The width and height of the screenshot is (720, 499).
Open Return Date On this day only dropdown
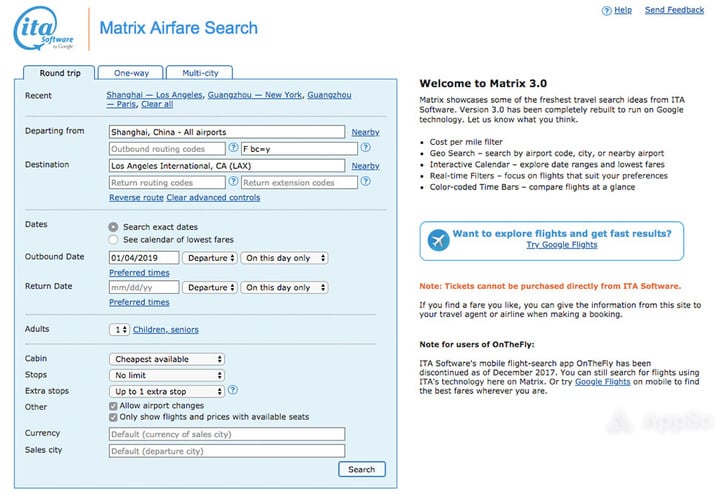click(x=284, y=287)
